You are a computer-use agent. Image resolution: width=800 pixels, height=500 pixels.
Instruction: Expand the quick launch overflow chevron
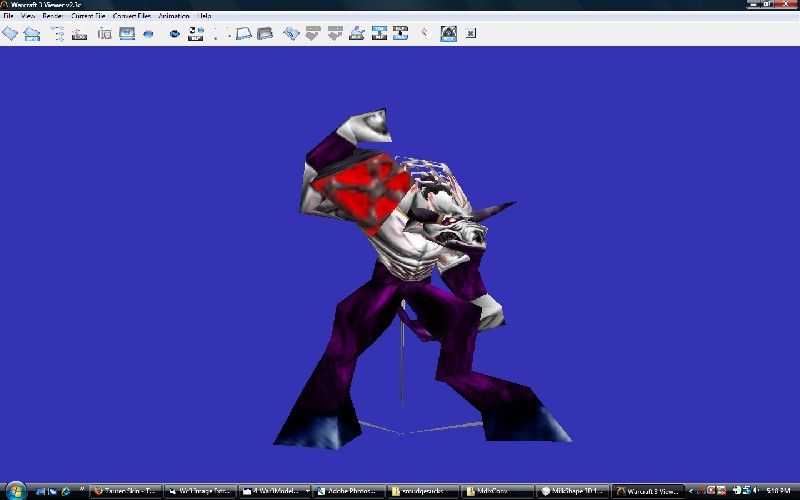tap(82, 489)
